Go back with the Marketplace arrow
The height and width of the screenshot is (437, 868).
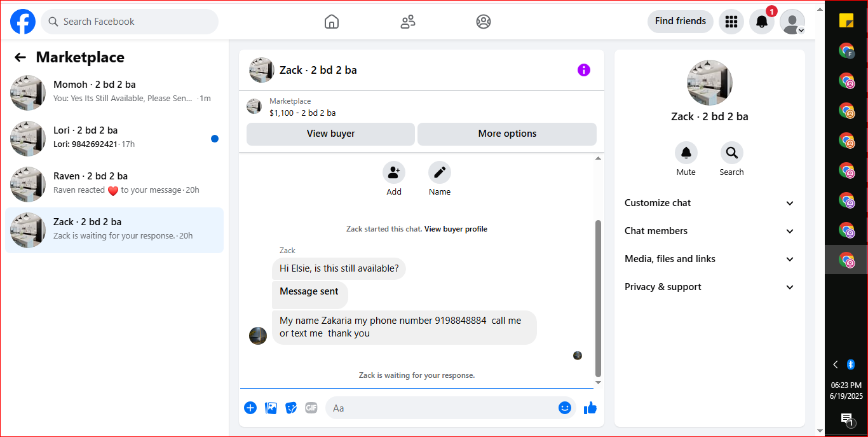pos(20,57)
